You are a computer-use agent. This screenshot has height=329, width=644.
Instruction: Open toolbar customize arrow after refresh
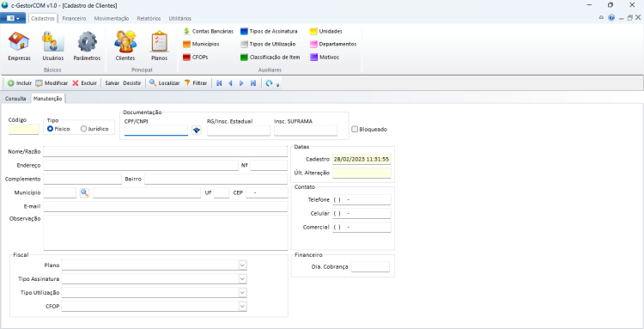[x=277, y=85]
